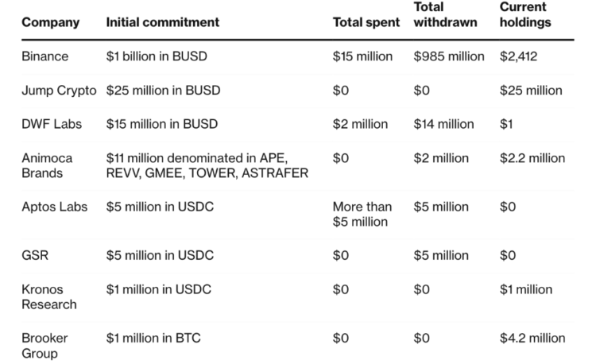
Task: Select the $1 million in BTC cell
Action: [x=153, y=339]
